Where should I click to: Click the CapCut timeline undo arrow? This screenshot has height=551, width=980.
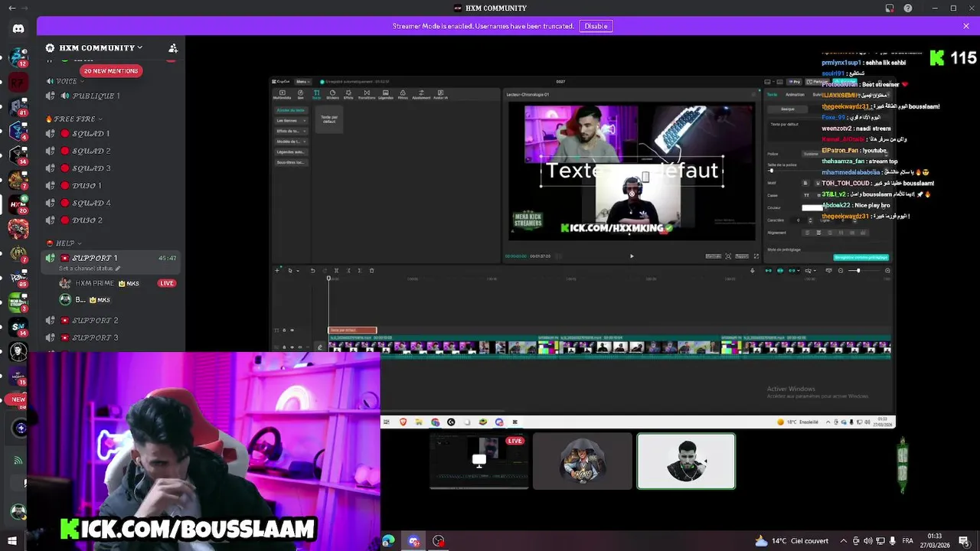[312, 270]
